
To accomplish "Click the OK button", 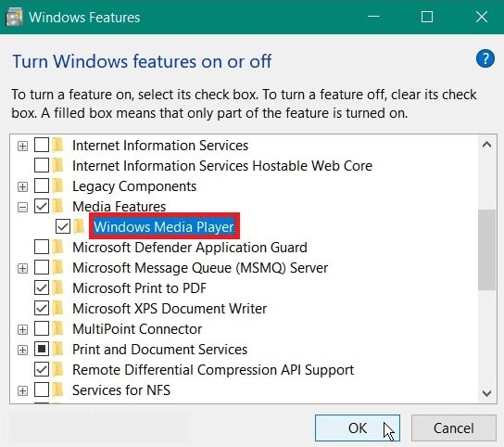I will pos(358,428).
